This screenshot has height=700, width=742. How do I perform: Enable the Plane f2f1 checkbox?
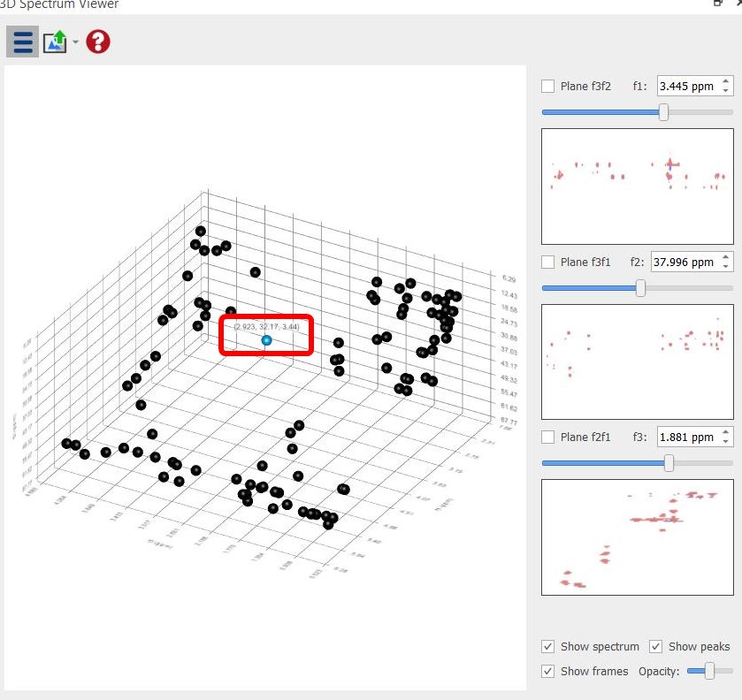click(x=548, y=437)
